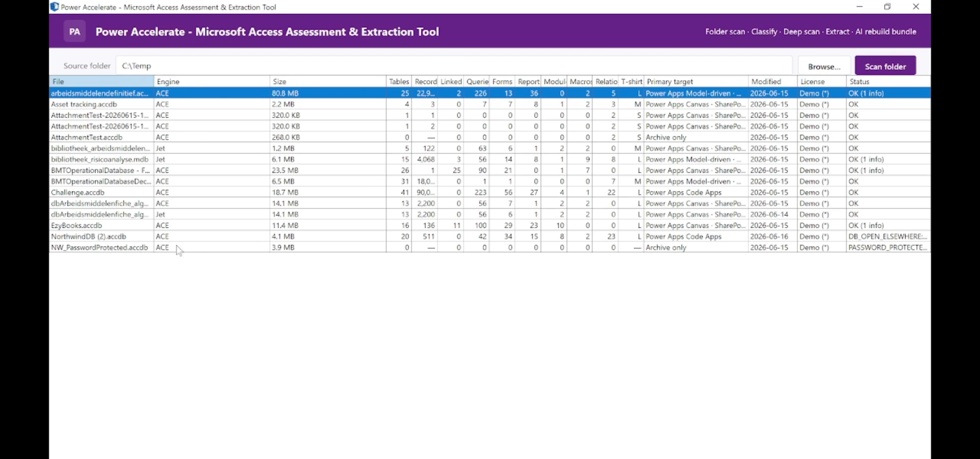
Task: Click the PA logo badge in header
Action: pos(75,32)
